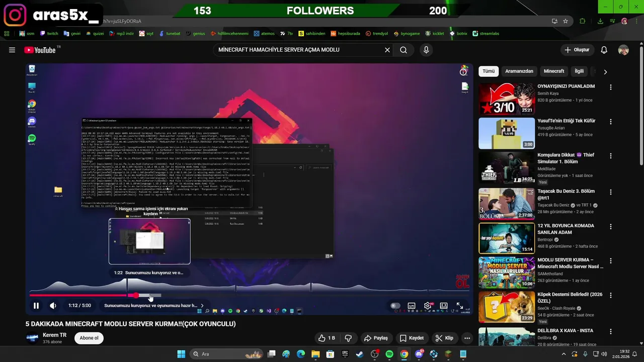Open options for Köpek Destemi Belirledi video
Viewport: 644px width, 362px height.
point(611,296)
